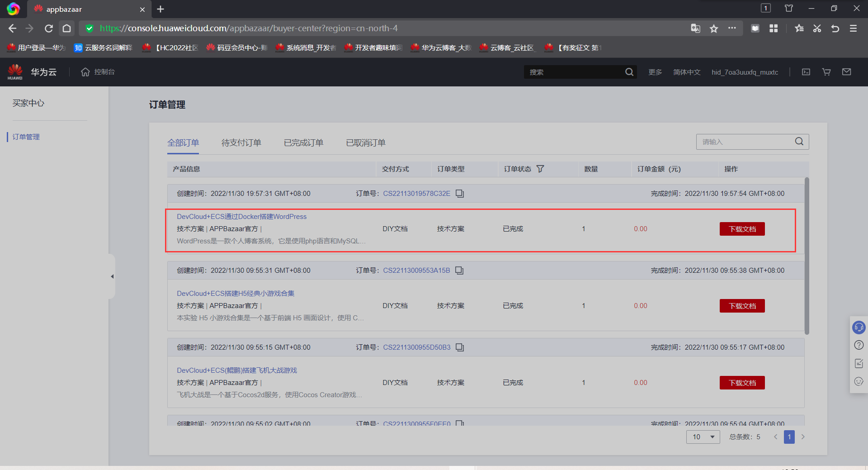Open the feedback edit note icon
This screenshot has height=470, width=868.
pos(859,363)
